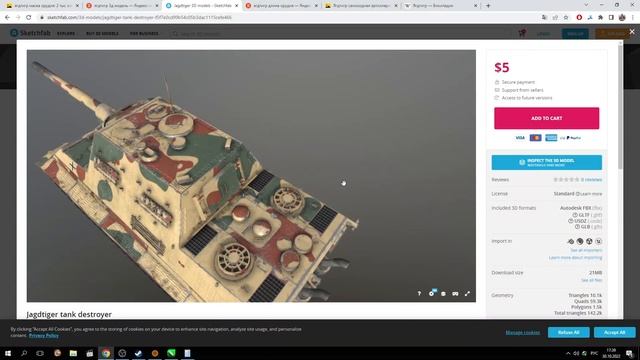Screen dimensions: 640x360
Task: Open Windows taskbar search
Action: 24,353
